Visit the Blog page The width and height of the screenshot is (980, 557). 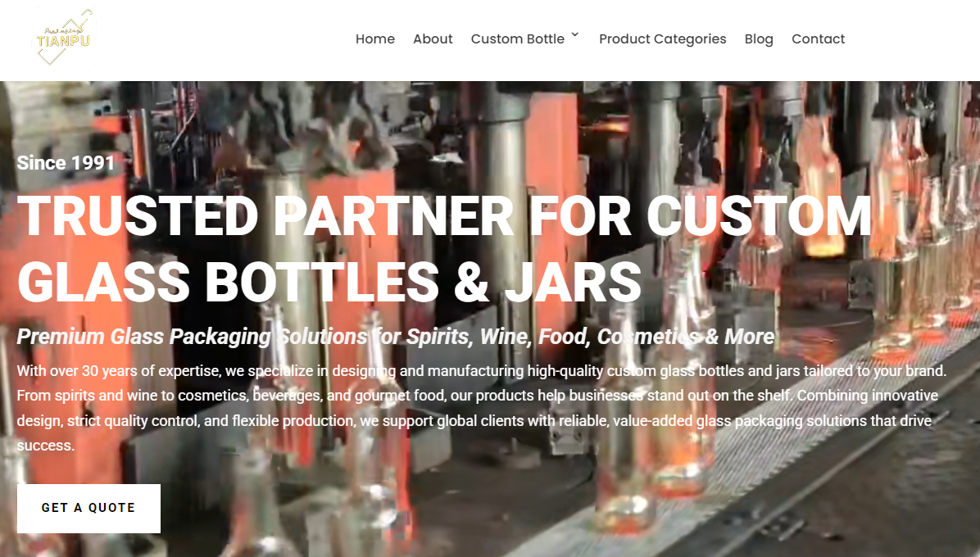click(759, 38)
